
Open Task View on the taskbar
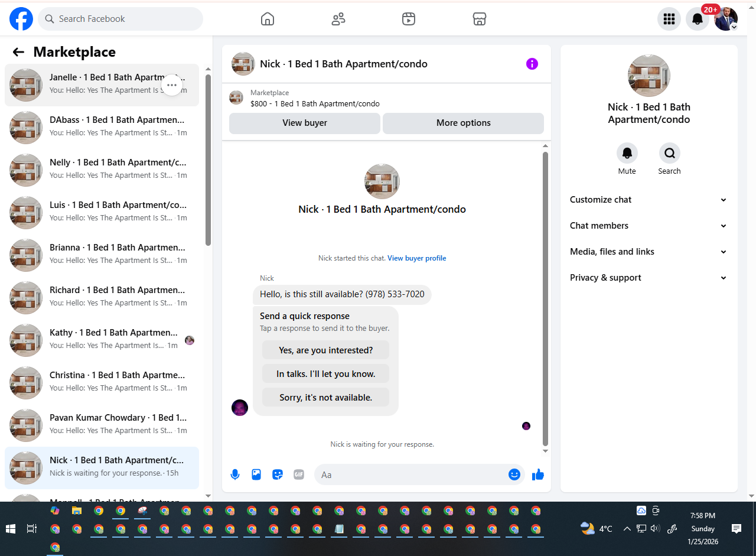[x=32, y=529]
